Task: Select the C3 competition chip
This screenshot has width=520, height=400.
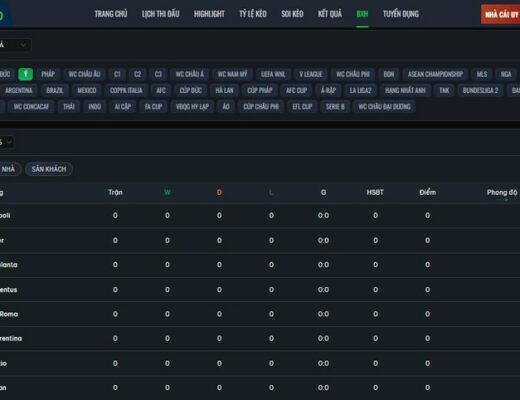Action: pos(158,74)
